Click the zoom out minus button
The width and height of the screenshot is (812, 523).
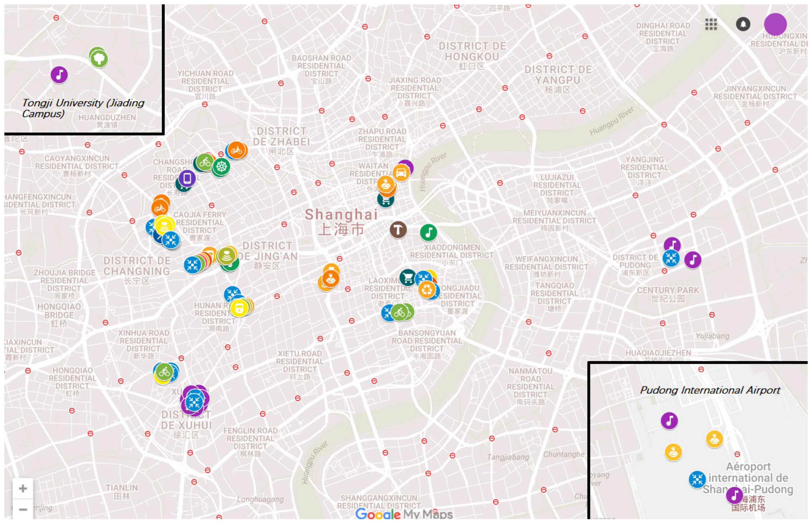[x=23, y=509]
